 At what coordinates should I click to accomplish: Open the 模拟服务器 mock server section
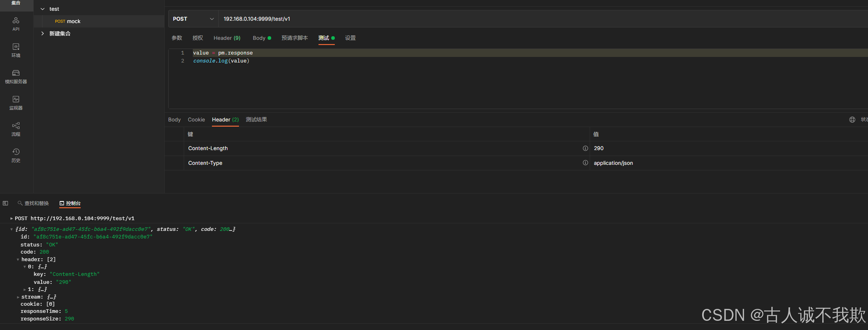pos(16,76)
